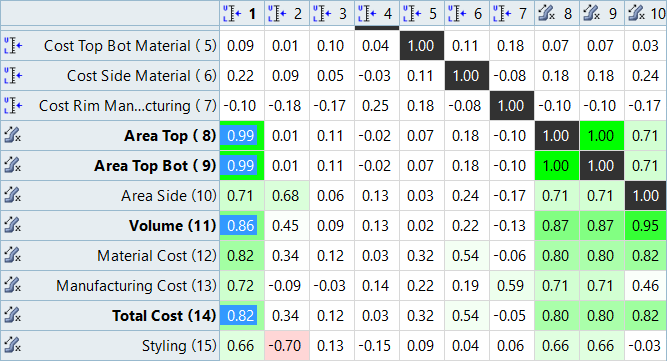The image size is (667, 361).
Task: Click the input icon beside Cost Side Material
Action: 13,76
